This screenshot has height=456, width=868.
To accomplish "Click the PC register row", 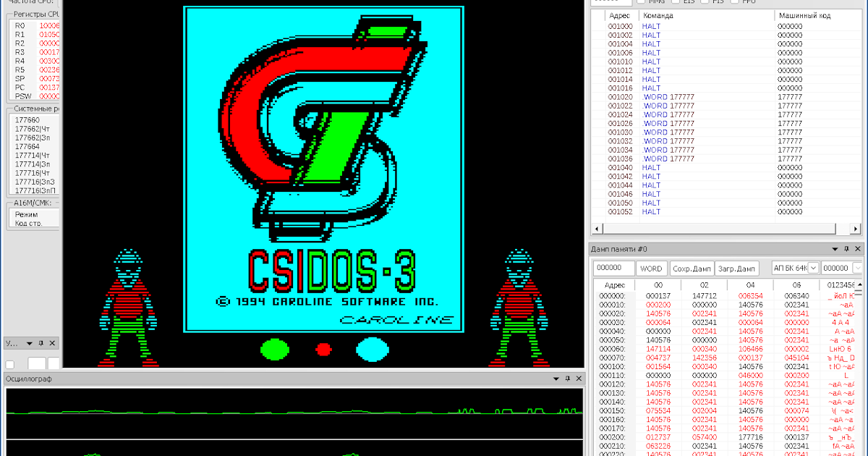I will point(36,88).
